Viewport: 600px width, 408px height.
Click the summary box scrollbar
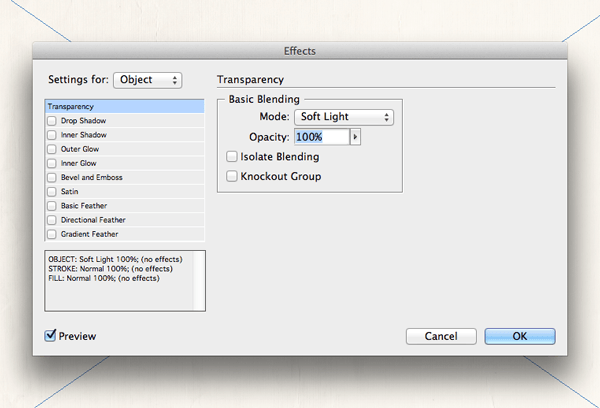tap(199, 281)
